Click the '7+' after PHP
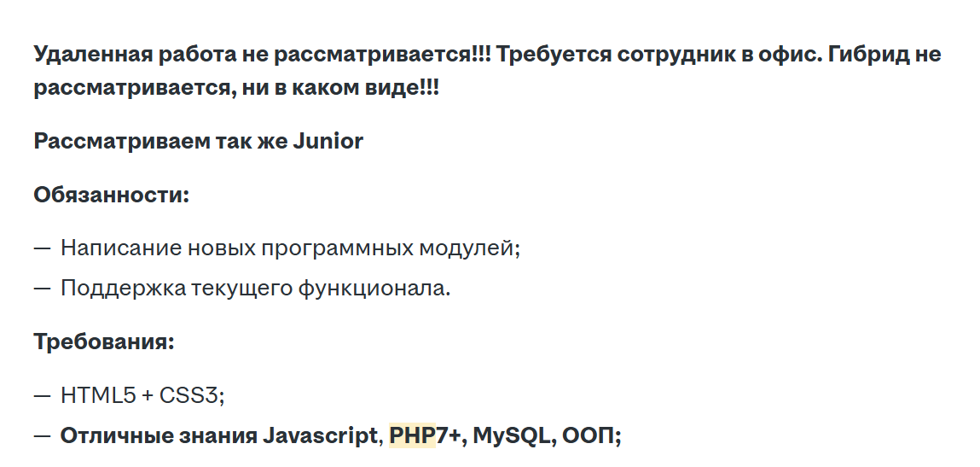 click(448, 435)
